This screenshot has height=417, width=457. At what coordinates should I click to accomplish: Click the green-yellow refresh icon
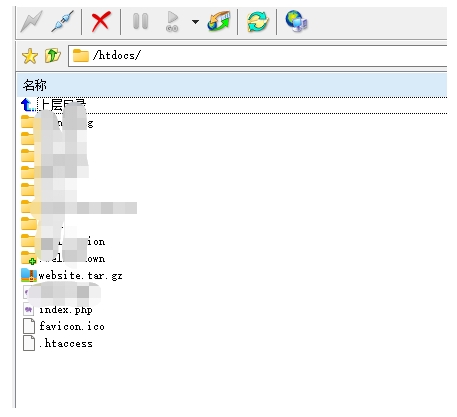pos(257,22)
